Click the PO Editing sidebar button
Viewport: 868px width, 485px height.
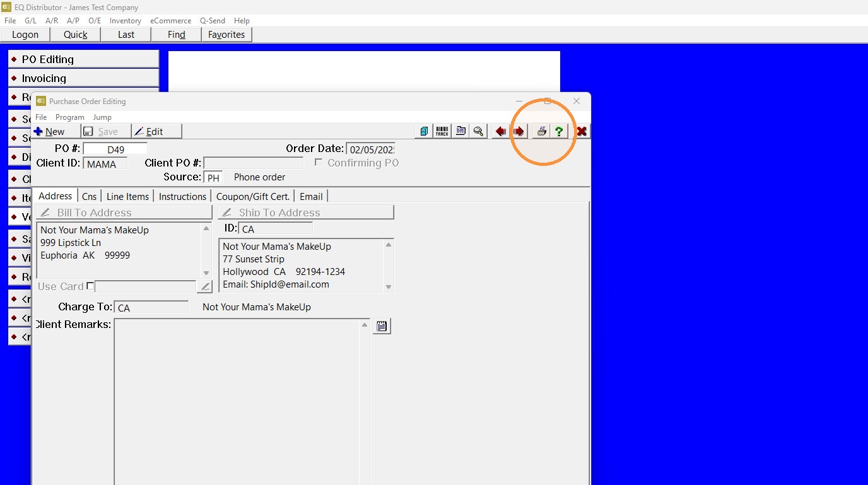(x=83, y=59)
